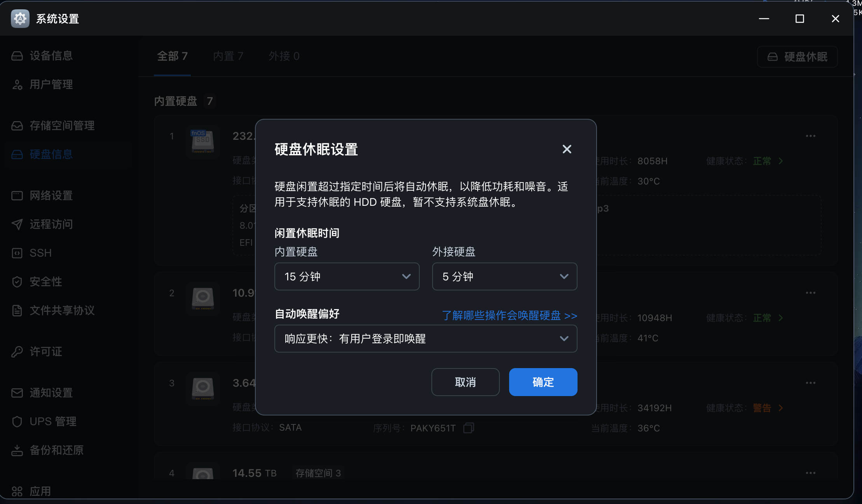Image resolution: width=862 pixels, height=504 pixels.
Task: Switch to the 内置 tab
Action: (x=228, y=56)
